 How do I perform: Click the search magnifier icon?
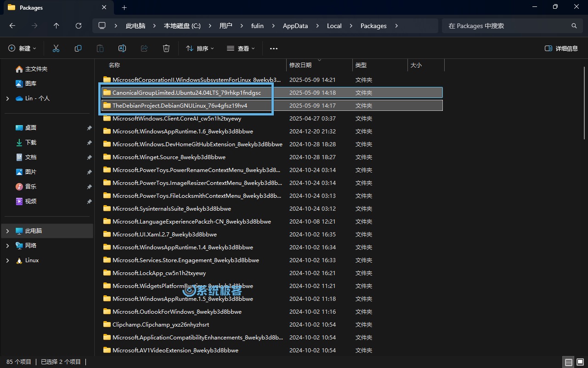pyautogui.click(x=574, y=26)
